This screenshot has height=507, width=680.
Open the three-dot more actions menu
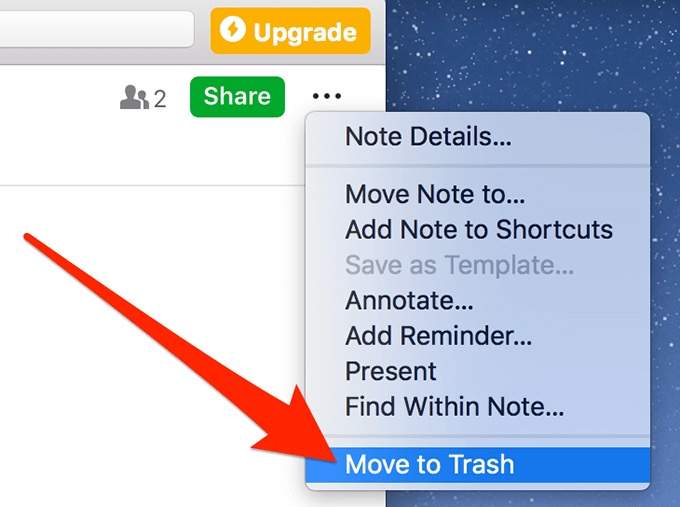coord(327,96)
